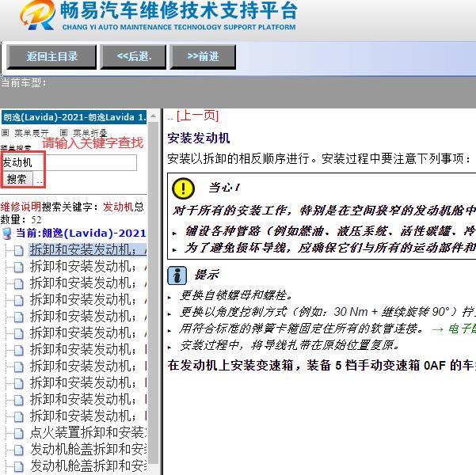Select the 当前:朗逸(Lavida)-2021 tree root node
This screenshot has width=476, height=475.
click(81, 233)
